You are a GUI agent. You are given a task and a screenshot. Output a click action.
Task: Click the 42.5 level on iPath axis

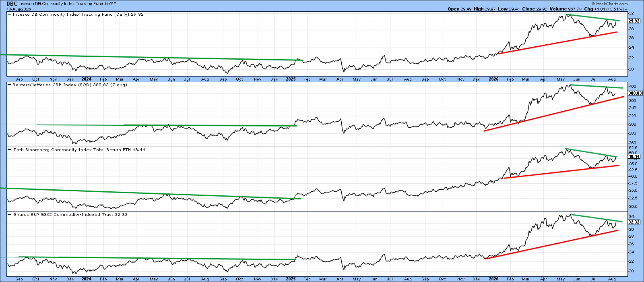[x=633, y=170]
